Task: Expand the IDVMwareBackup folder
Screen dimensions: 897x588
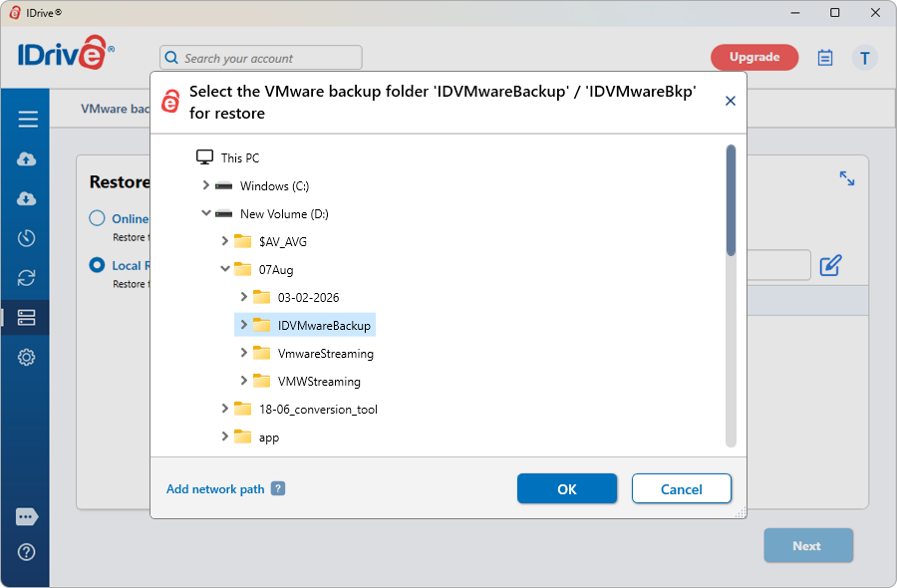Action: [244, 324]
